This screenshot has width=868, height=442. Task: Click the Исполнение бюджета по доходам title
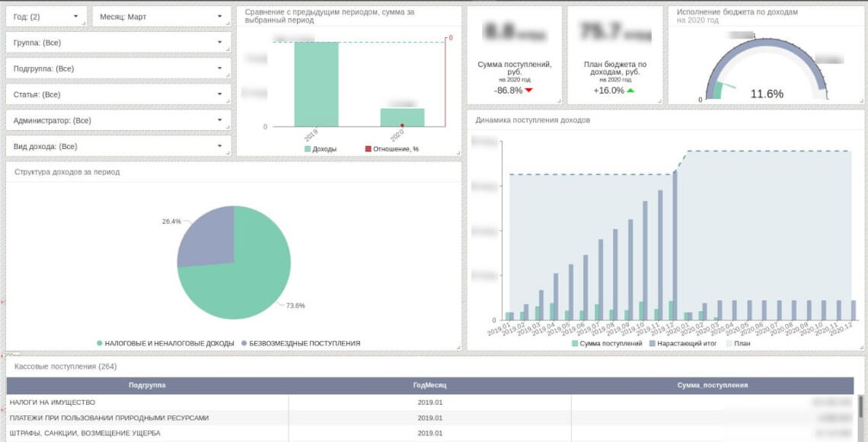(737, 11)
